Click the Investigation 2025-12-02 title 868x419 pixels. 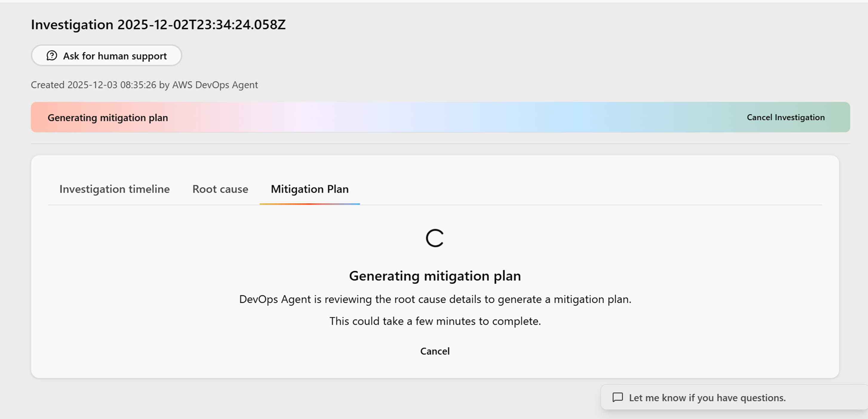tap(158, 24)
